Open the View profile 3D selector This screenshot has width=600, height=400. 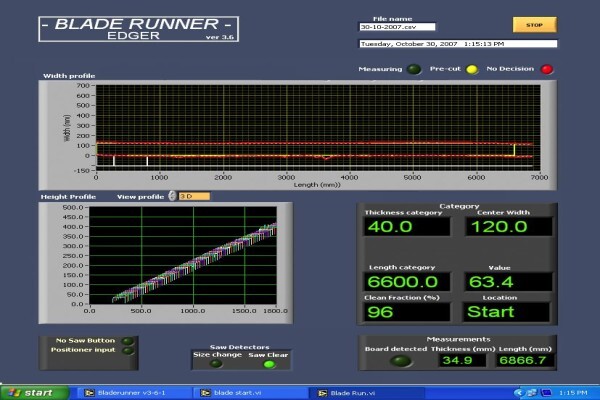[194, 196]
